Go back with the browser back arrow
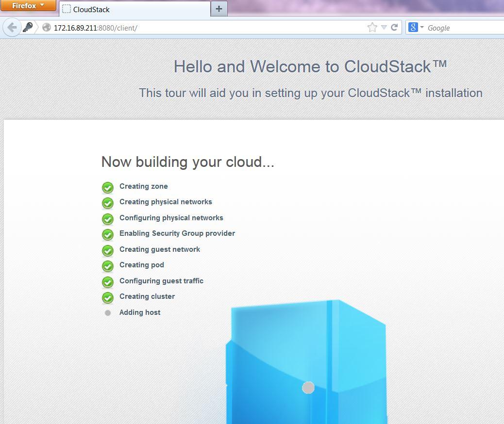Image resolution: width=504 pixels, height=424 pixels. pos(12,28)
